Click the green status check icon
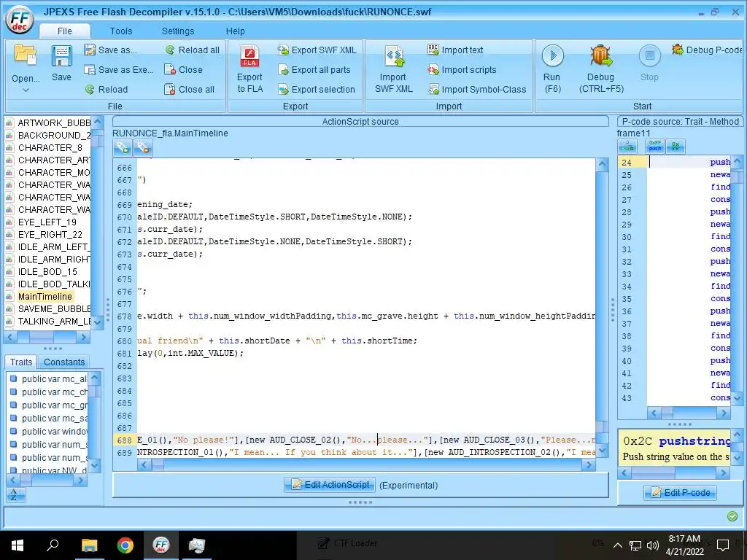 click(732, 516)
